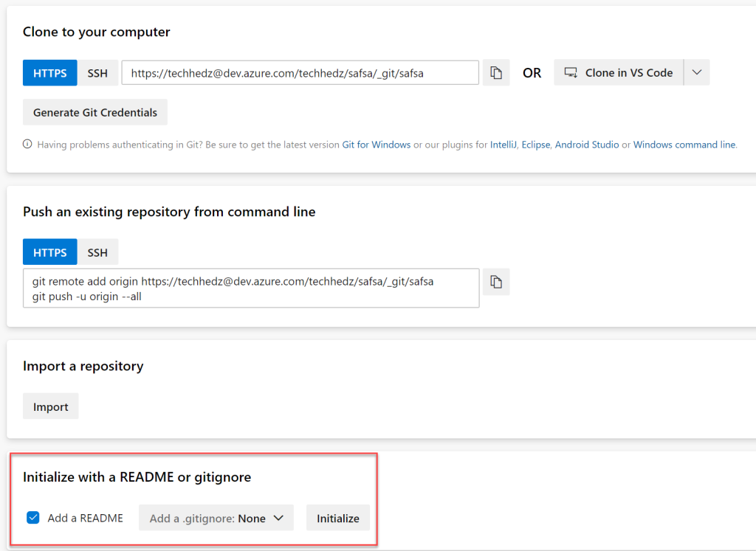Screen dimensions: 756x551
Task: Click Generate Git Credentials
Action: tap(94, 111)
